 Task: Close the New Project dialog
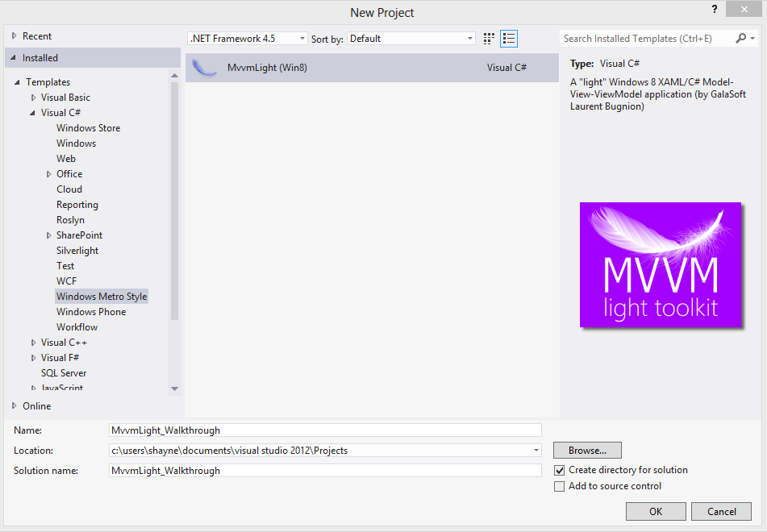(x=744, y=10)
